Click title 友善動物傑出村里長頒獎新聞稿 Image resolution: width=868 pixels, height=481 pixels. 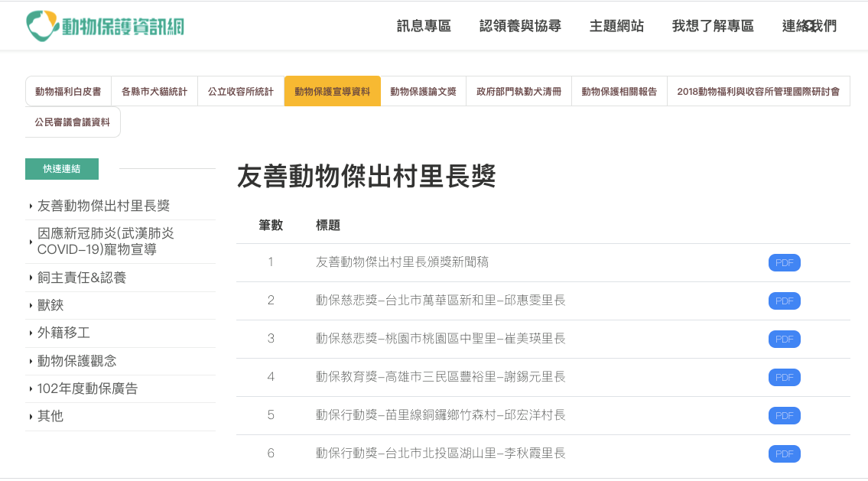click(402, 262)
